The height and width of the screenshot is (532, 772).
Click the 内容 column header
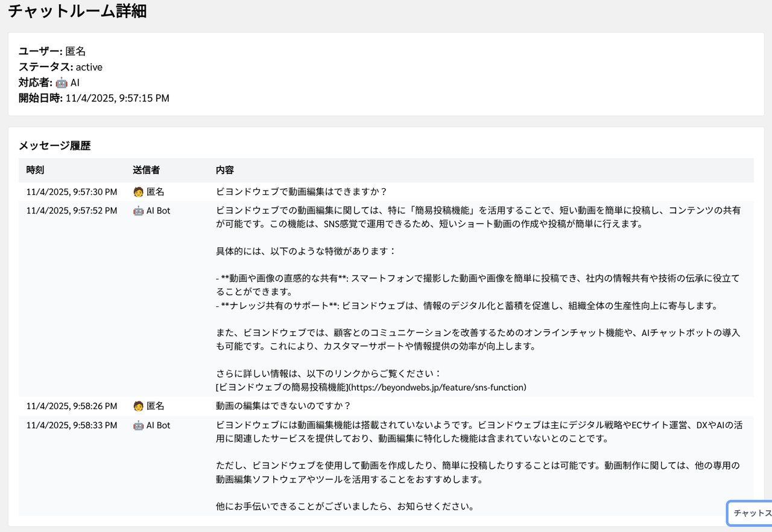[x=224, y=170]
